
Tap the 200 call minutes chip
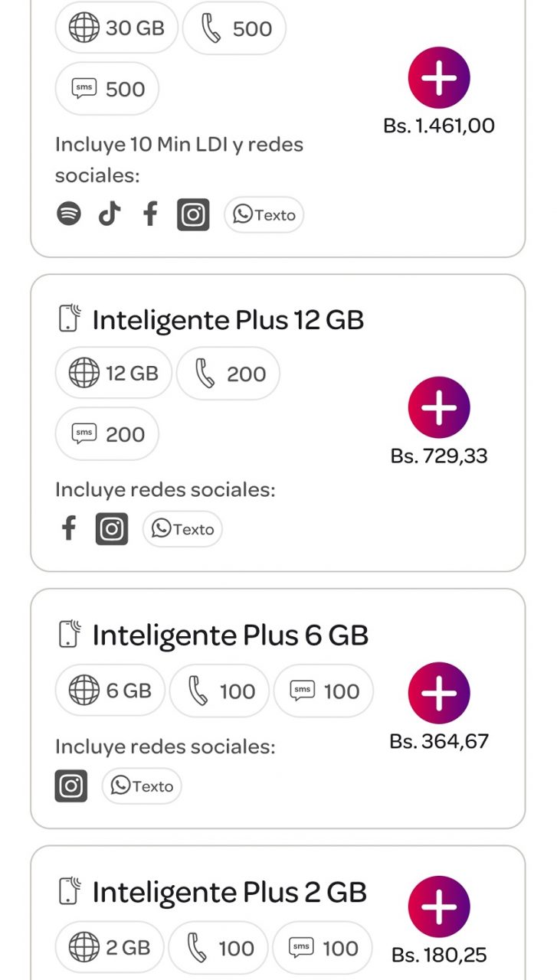pyautogui.click(x=228, y=374)
